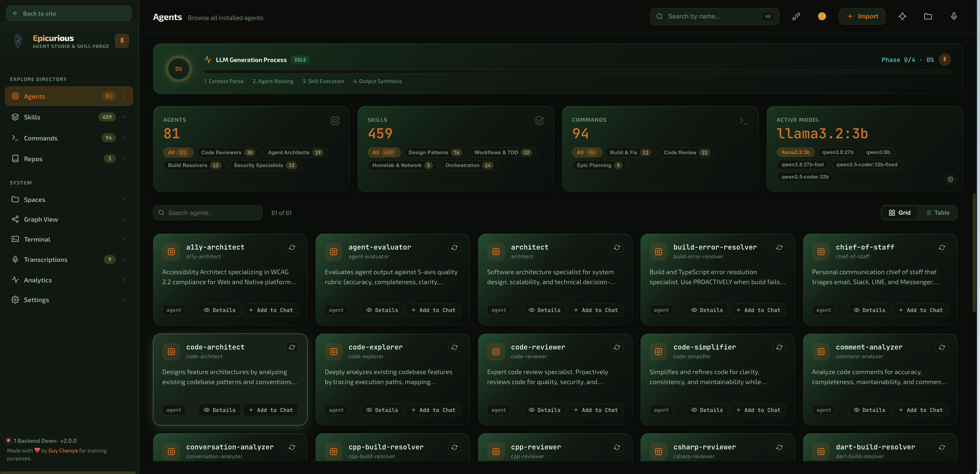Select qwen3.8:27b model chip
980x474 pixels.
pyautogui.click(x=838, y=152)
